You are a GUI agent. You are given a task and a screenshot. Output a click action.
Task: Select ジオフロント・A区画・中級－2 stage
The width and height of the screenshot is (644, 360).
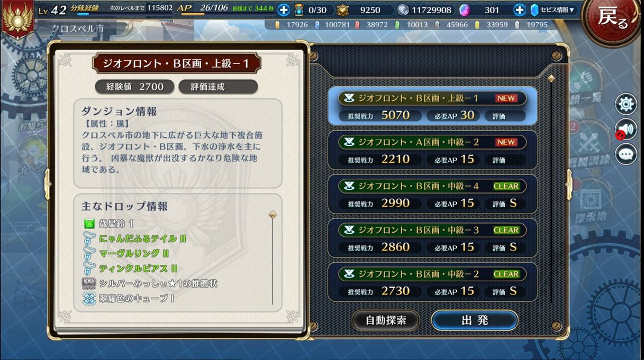(x=432, y=150)
